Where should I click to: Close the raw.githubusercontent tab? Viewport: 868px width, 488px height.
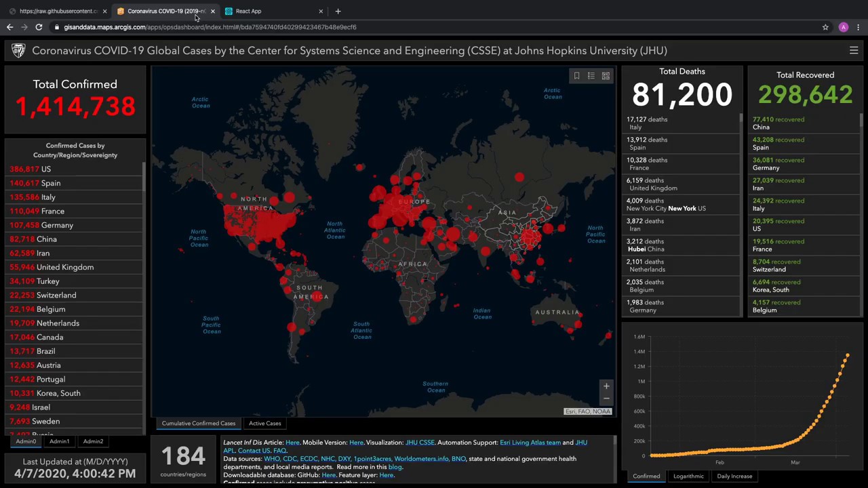click(x=104, y=11)
